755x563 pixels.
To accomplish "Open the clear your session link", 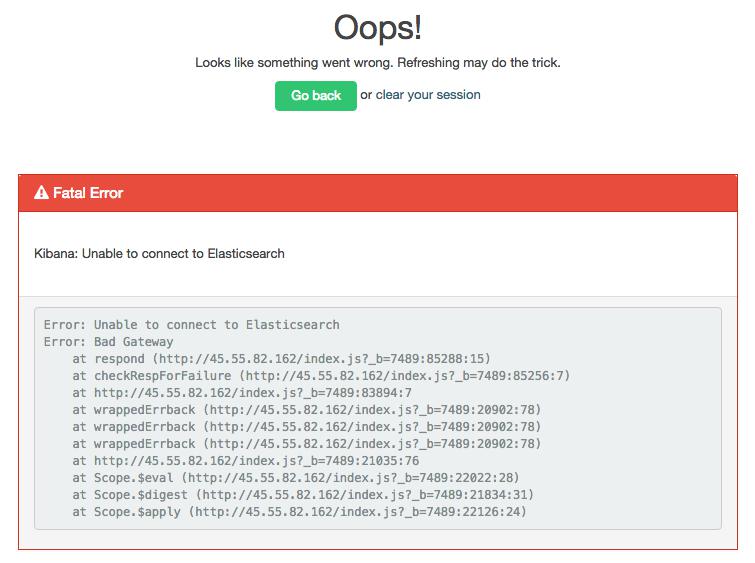I will coord(428,95).
